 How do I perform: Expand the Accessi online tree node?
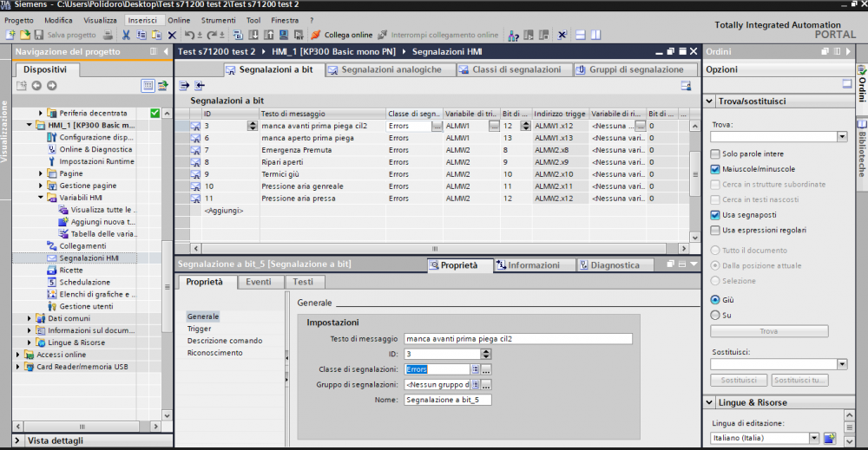[x=17, y=355]
